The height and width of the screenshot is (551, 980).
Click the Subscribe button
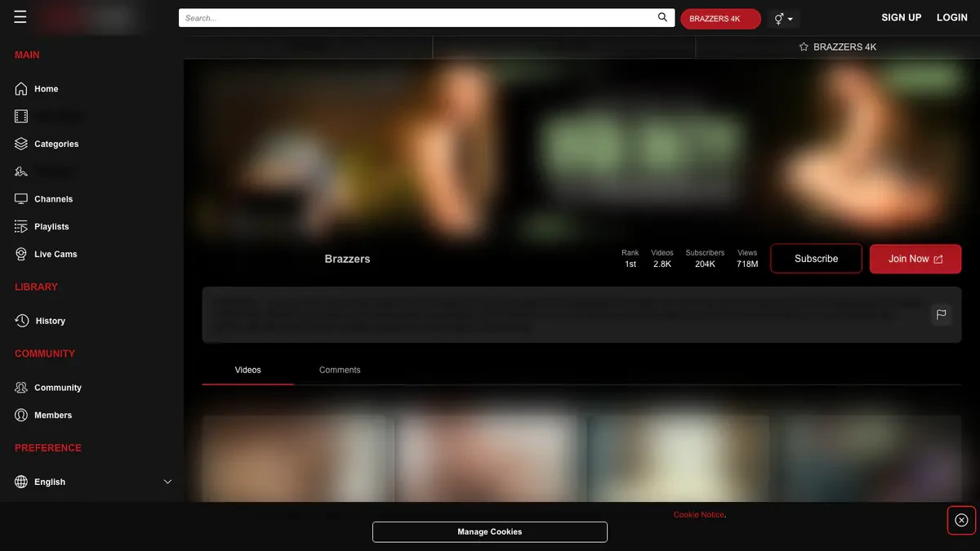click(816, 259)
